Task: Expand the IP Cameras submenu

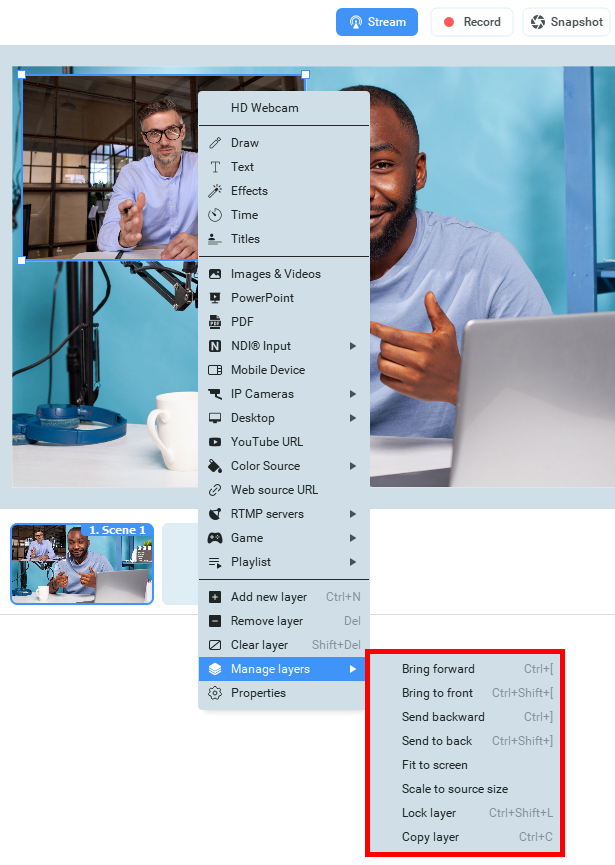Action: [352, 394]
